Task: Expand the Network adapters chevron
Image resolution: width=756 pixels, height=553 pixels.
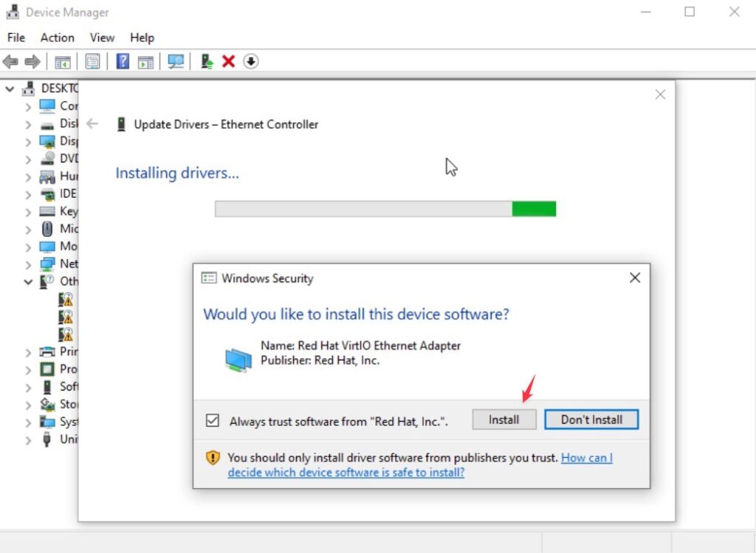Action: [x=28, y=265]
